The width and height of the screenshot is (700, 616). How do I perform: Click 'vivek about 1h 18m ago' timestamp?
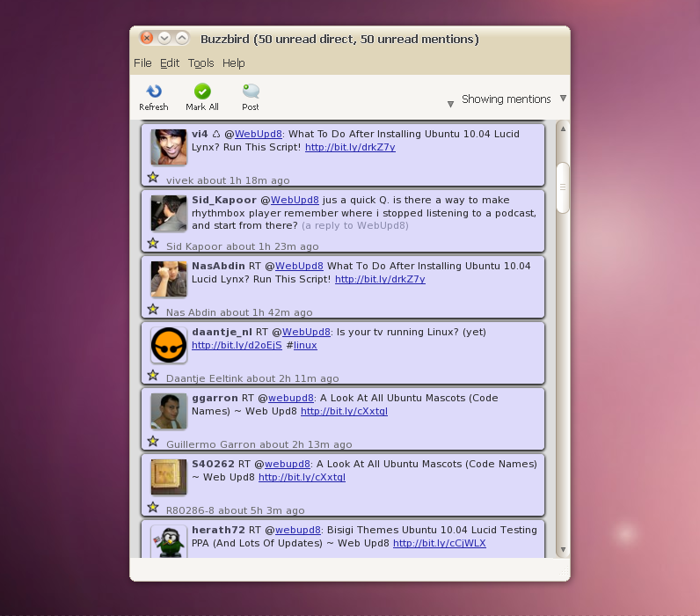(228, 180)
